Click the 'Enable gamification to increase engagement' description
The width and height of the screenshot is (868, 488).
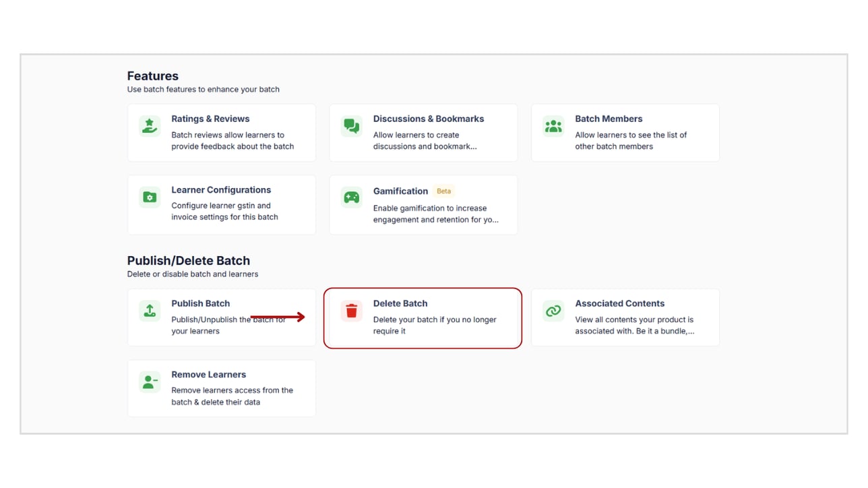[436, 214]
